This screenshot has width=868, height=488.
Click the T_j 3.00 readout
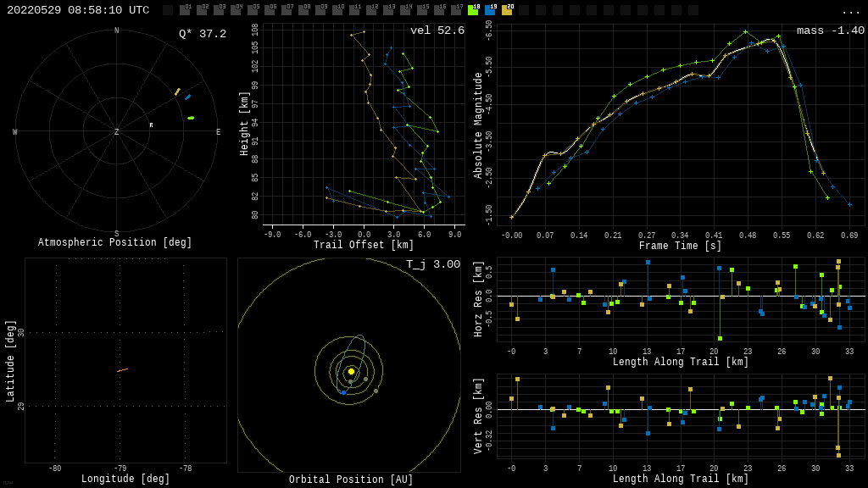coord(432,264)
